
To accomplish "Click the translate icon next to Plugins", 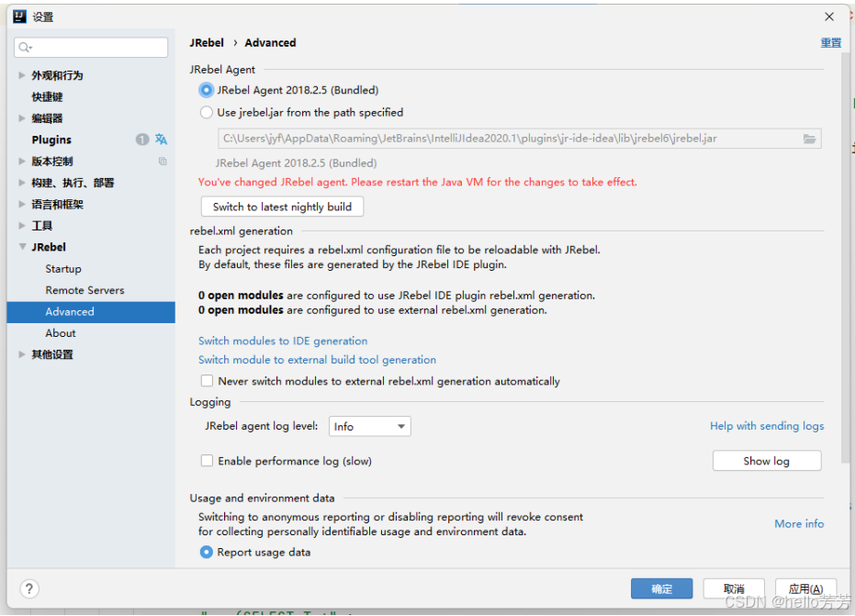I will (161, 139).
